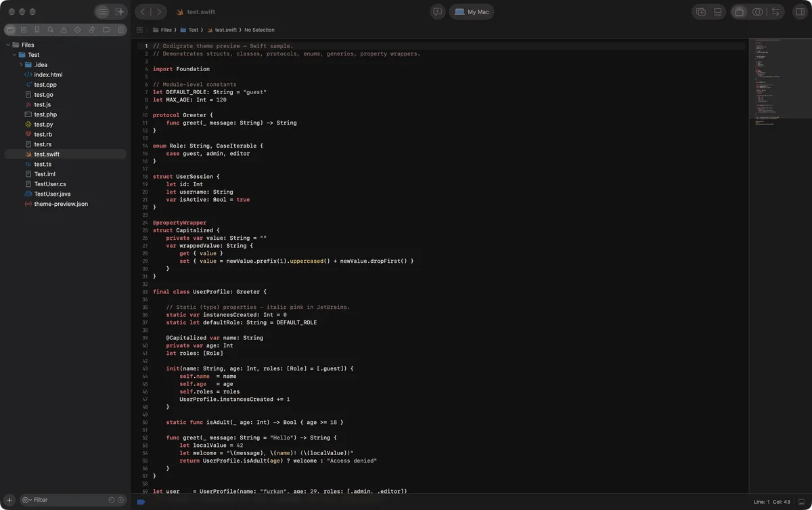Toggle the recent files filter clock icon
This screenshot has width=812, height=510.
point(112,500)
